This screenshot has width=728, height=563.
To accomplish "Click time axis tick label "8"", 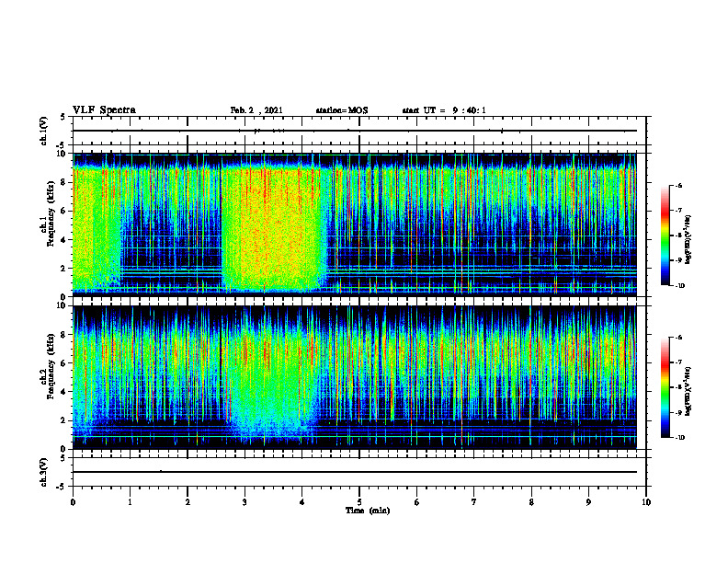I will 531,502.
